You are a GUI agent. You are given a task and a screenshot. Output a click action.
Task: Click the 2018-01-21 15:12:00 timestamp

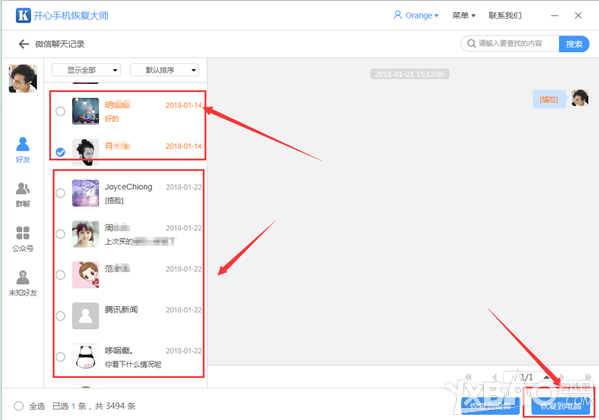tap(410, 74)
